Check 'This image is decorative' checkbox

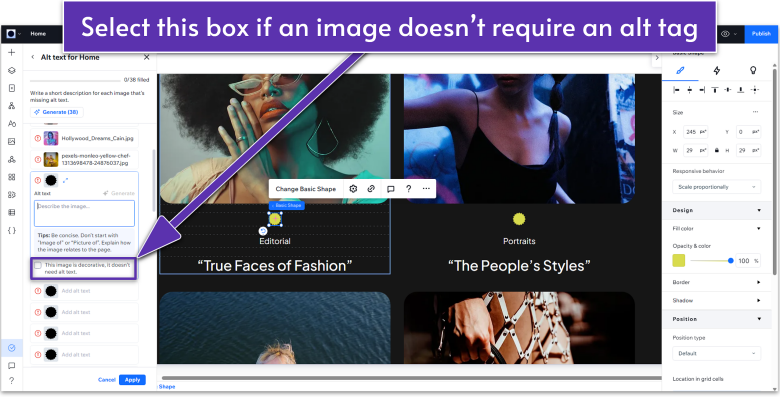click(38, 266)
